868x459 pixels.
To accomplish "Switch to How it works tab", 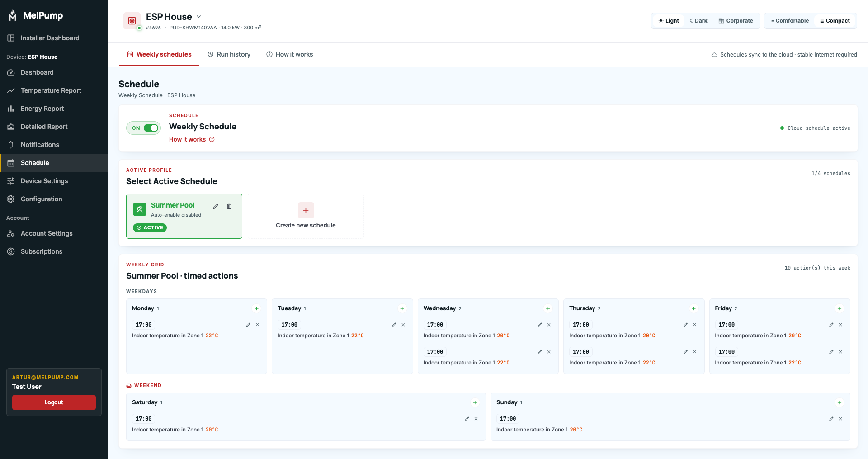I will [290, 54].
